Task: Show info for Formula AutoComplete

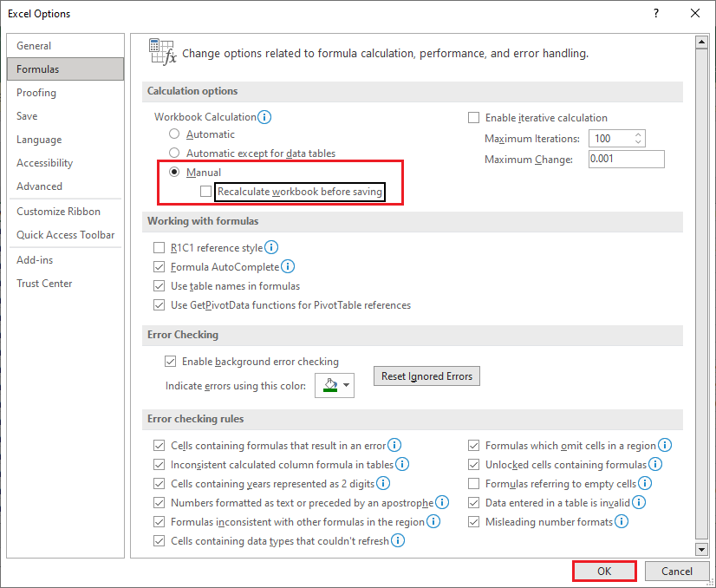Action: click(x=288, y=266)
